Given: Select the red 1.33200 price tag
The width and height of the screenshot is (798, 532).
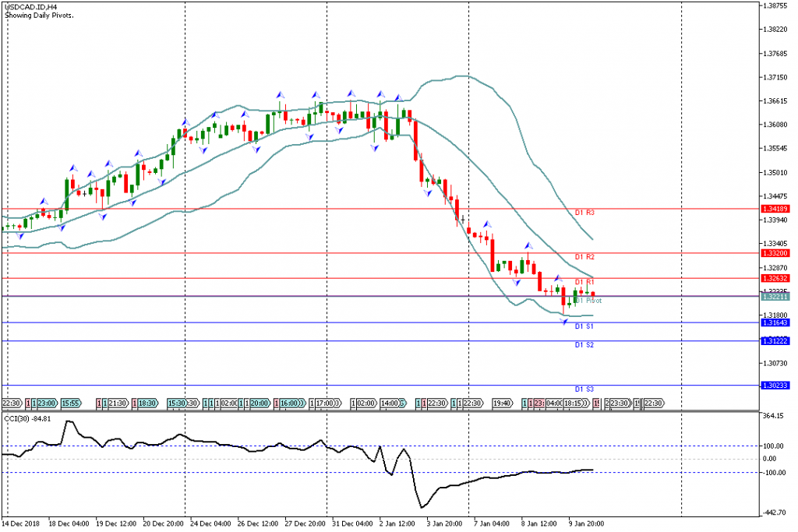Looking at the screenshot, I should [x=777, y=253].
